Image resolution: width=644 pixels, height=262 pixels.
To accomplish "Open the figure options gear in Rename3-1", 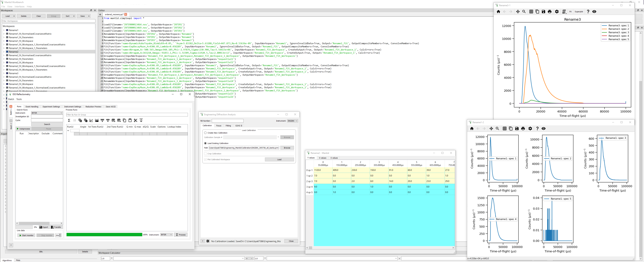I will 557,11.
